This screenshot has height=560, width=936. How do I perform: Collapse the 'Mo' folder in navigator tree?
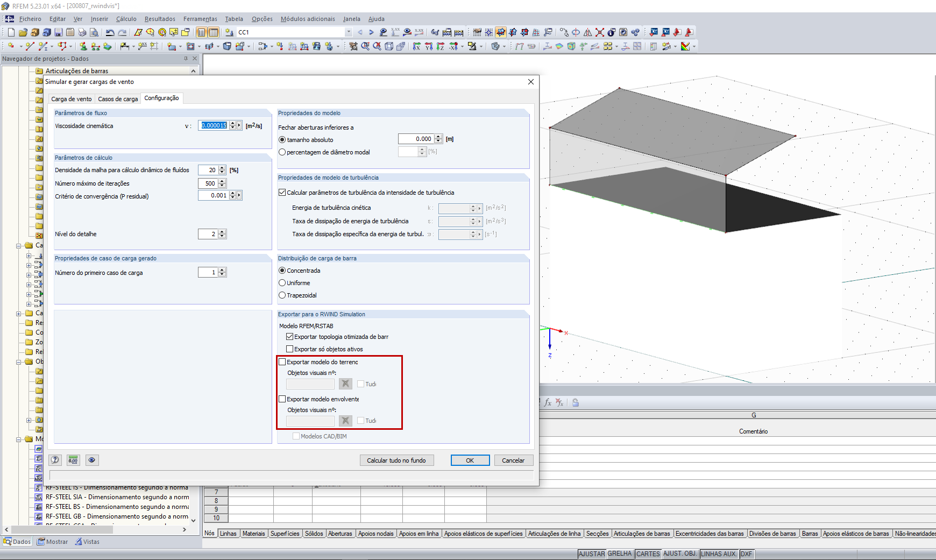click(18, 439)
